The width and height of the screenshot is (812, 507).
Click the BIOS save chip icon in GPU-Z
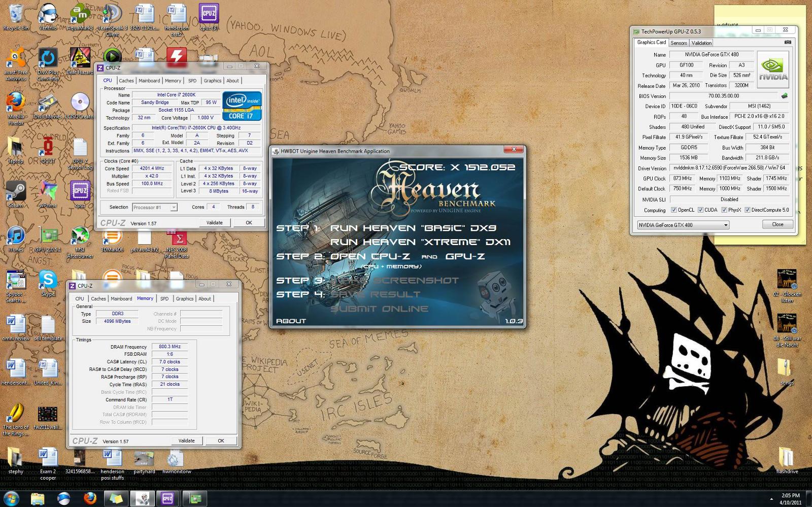point(785,95)
